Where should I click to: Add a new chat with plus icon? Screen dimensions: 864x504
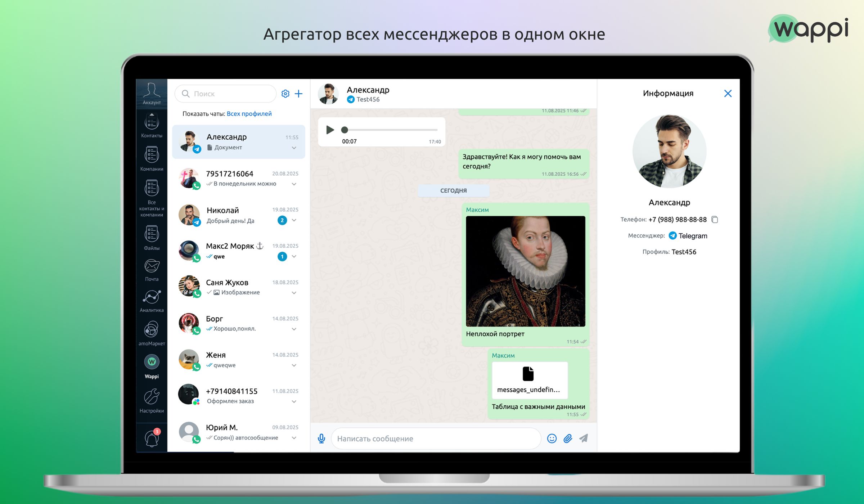pyautogui.click(x=298, y=94)
